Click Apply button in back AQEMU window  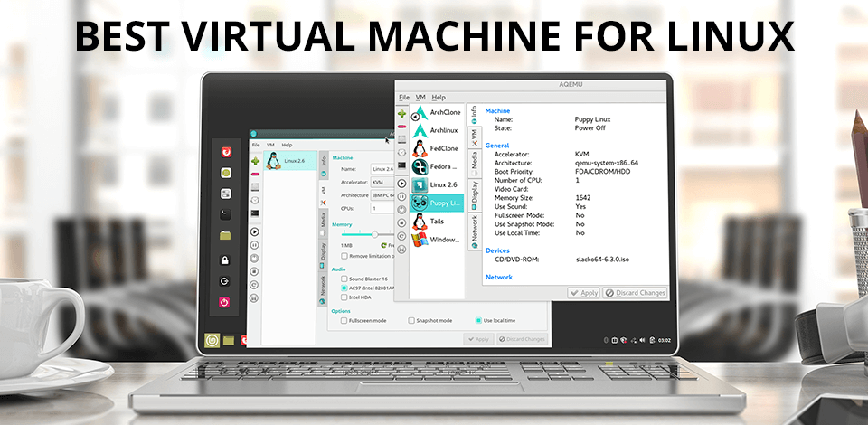pyautogui.click(x=477, y=339)
